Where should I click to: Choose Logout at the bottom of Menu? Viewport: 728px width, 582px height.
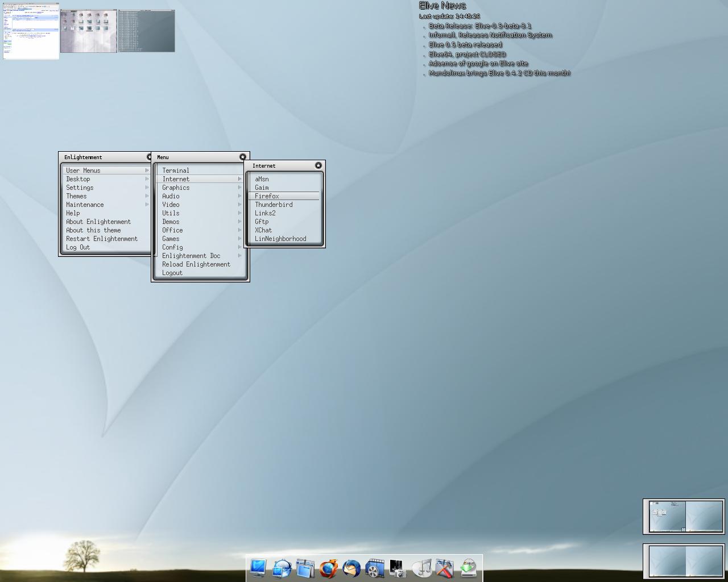pos(200,273)
